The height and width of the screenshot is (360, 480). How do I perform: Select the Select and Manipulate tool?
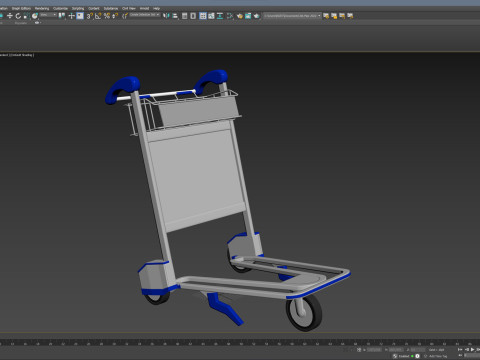[71, 16]
